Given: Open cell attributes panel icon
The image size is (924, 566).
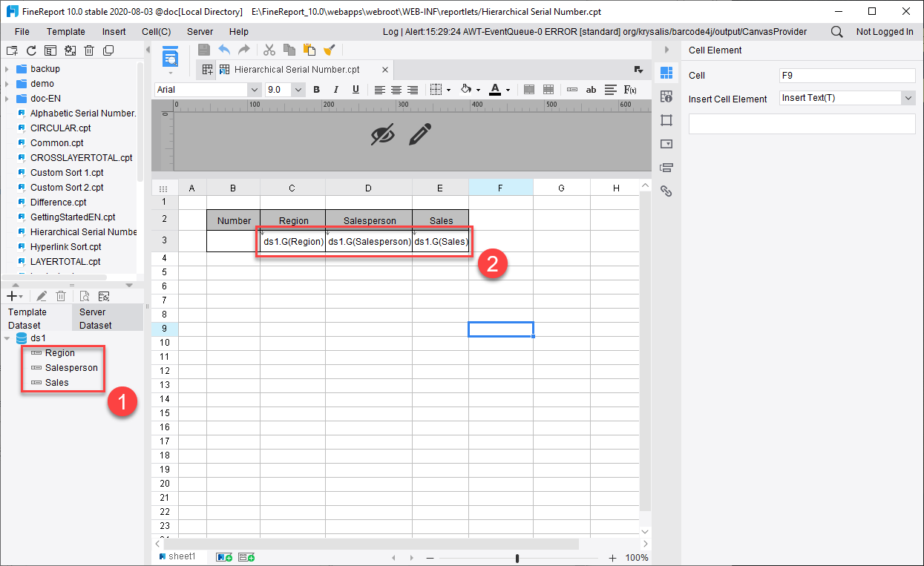Looking at the screenshot, I should (666, 96).
